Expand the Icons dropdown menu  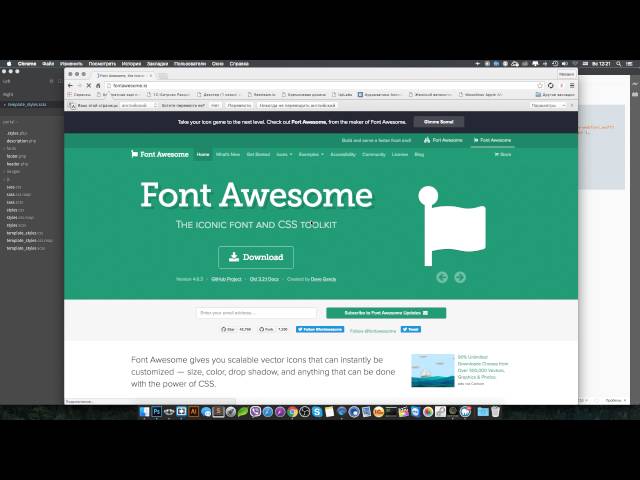pos(284,154)
